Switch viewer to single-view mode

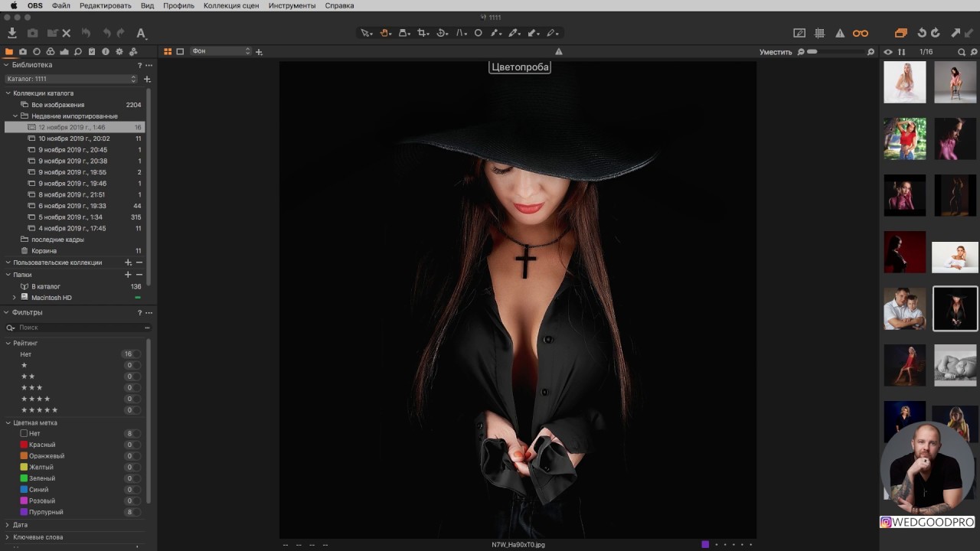[x=180, y=52]
